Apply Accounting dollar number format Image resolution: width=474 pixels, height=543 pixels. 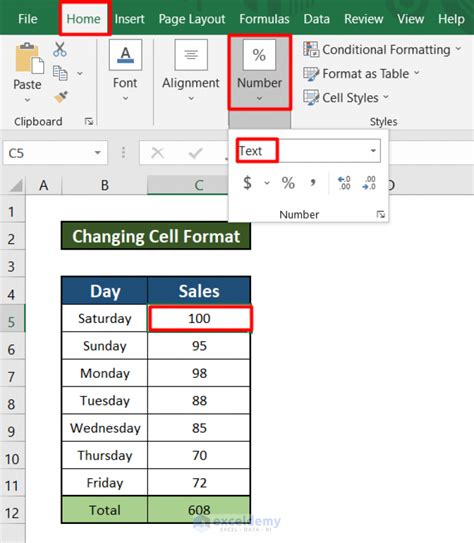pyautogui.click(x=247, y=183)
